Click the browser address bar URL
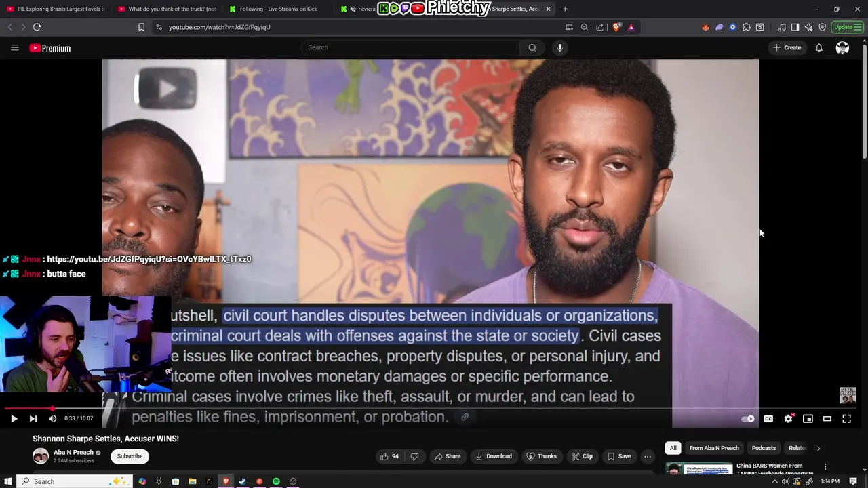Viewport: 868px width, 488px height. click(219, 27)
